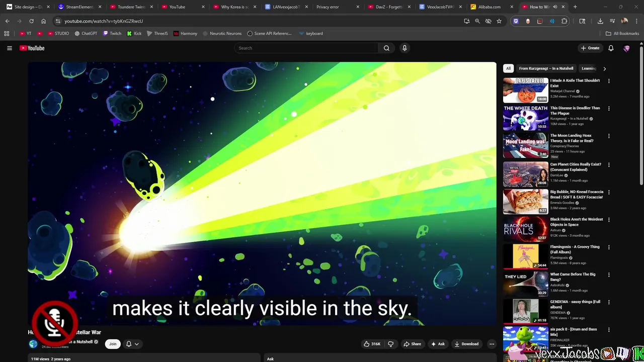Show more filter chips with right arrow

point(604,68)
